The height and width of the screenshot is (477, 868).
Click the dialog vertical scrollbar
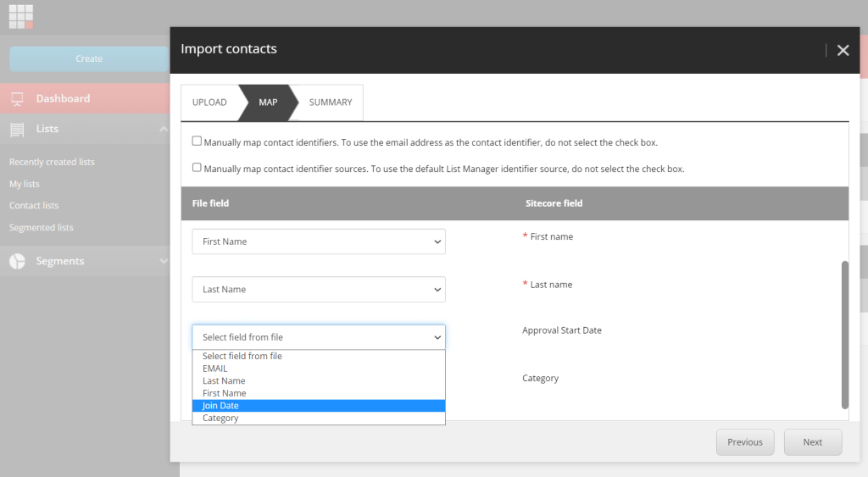pyautogui.click(x=843, y=335)
